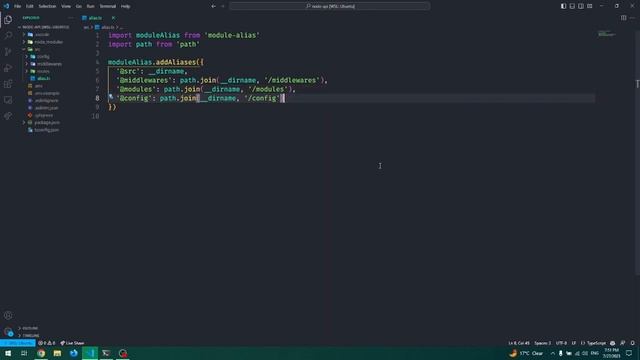Viewport: 640px width, 360px height.
Task: Open the File menu
Action: [18, 6]
